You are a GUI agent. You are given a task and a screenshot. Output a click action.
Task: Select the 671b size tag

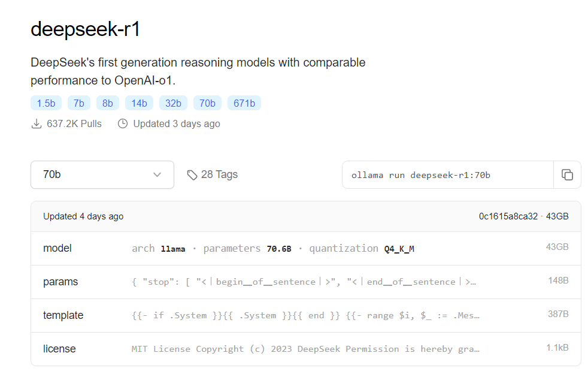(244, 103)
